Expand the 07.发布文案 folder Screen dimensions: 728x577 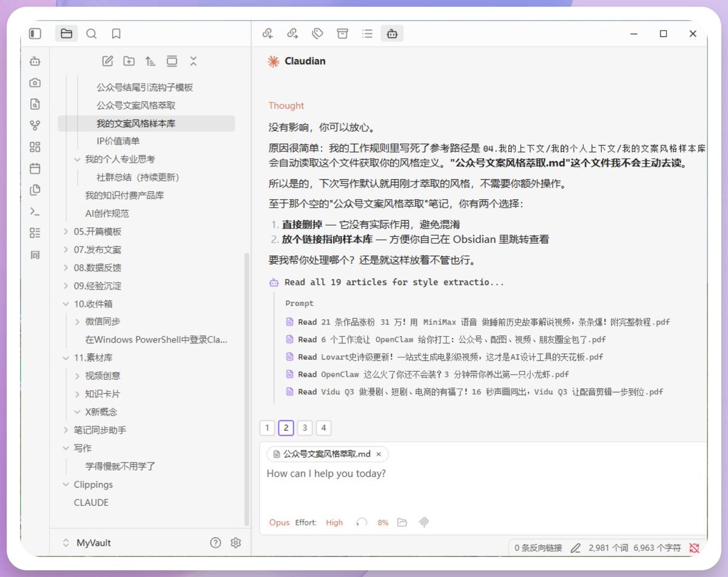tap(66, 250)
